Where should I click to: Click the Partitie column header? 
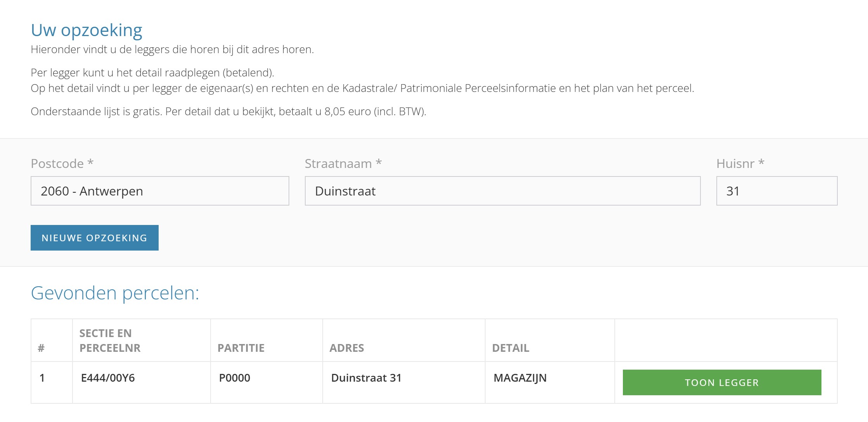click(241, 348)
